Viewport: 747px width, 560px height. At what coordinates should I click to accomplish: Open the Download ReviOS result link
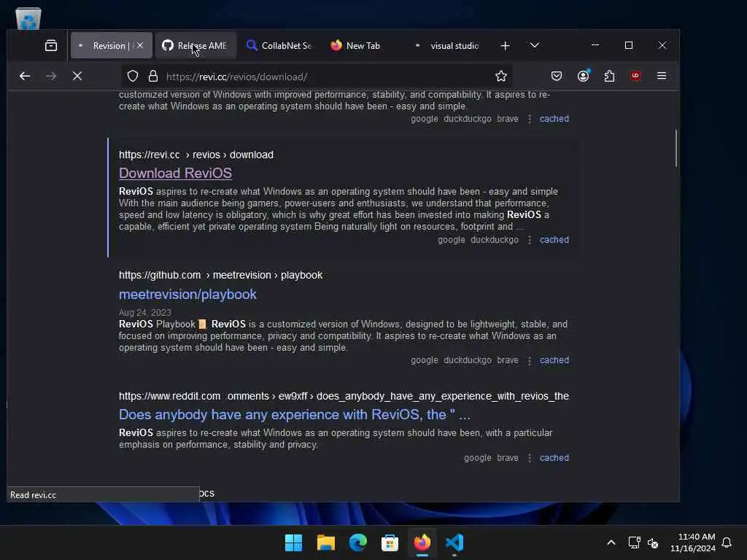(x=175, y=174)
